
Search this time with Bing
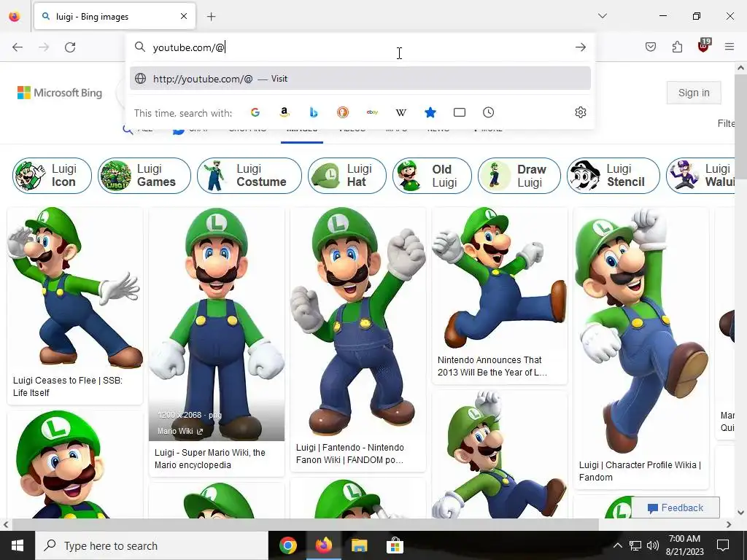(x=314, y=112)
